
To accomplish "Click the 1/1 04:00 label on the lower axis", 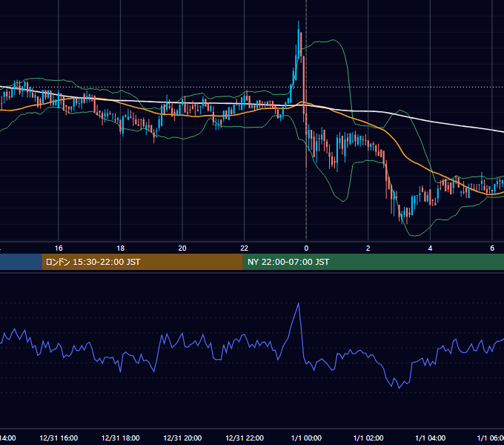I will click(430, 438).
